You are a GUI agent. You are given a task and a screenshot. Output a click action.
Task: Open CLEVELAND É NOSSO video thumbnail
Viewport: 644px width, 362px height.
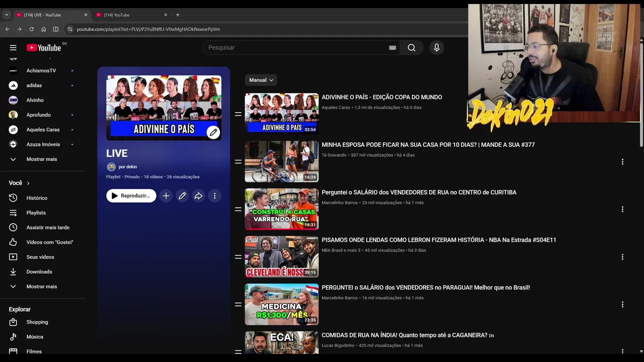[x=282, y=257]
